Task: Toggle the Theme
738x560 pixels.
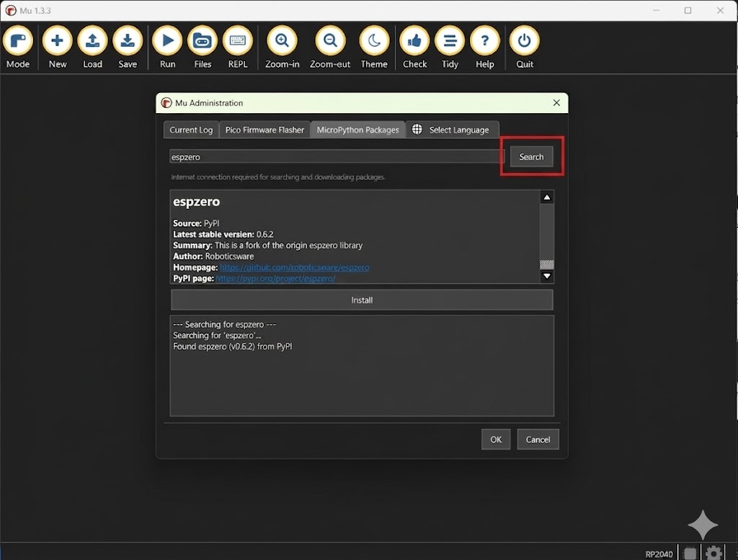Action: coord(374,48)
